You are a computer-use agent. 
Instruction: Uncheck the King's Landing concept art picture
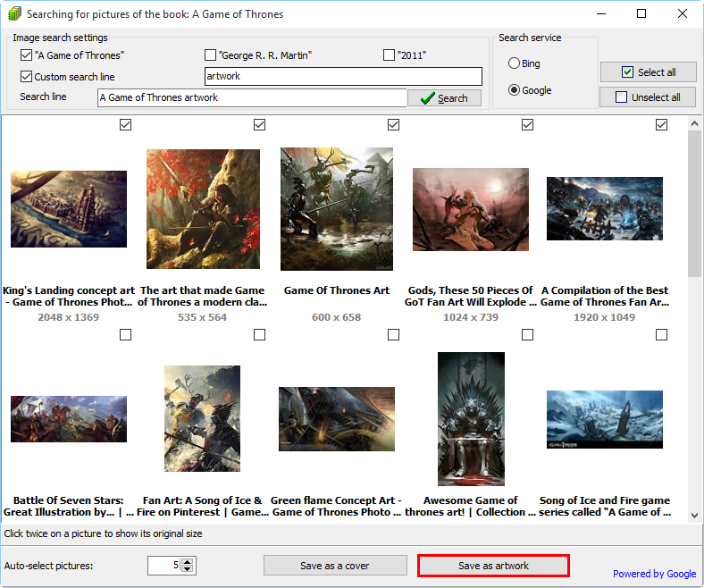coord(126,125)
